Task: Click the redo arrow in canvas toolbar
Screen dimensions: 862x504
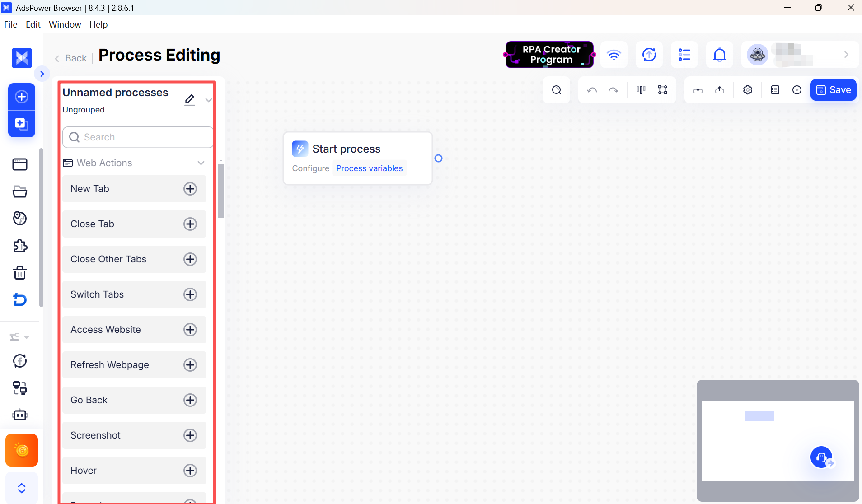Action: click(613, 90)
